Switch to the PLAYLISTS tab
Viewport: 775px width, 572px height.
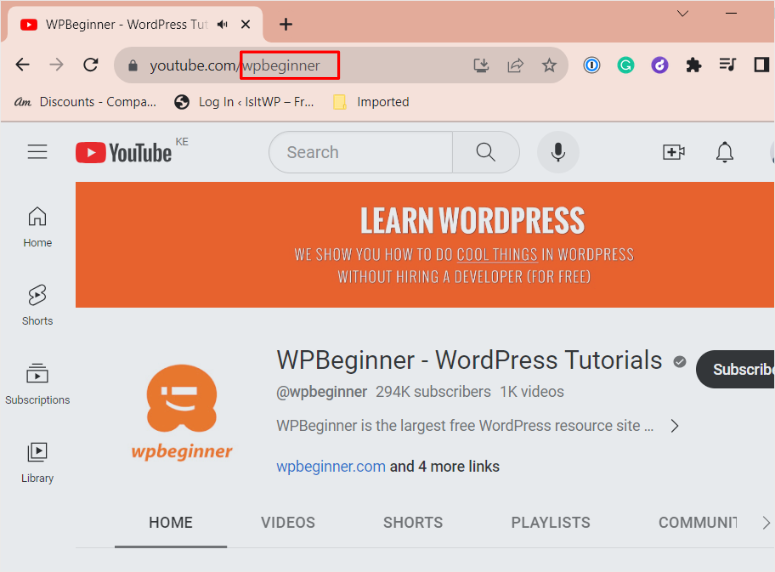pyautogui.click(x=551, y=523)
